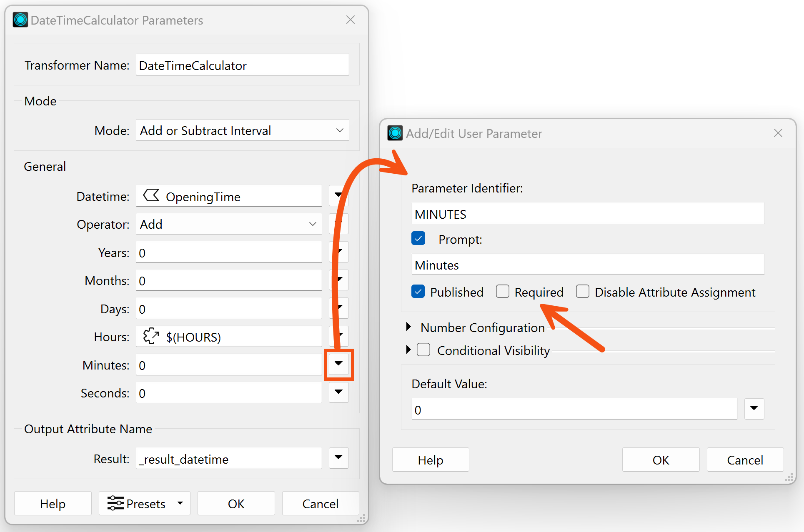Open the highlighted Minutes dropdown arrow

tap(338, 365)
